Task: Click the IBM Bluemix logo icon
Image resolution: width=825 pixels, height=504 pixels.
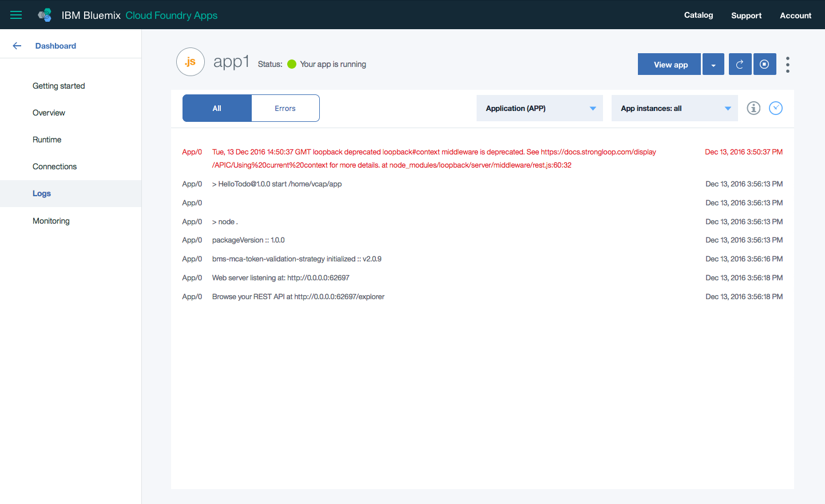Action: click(x=45, y=15)
